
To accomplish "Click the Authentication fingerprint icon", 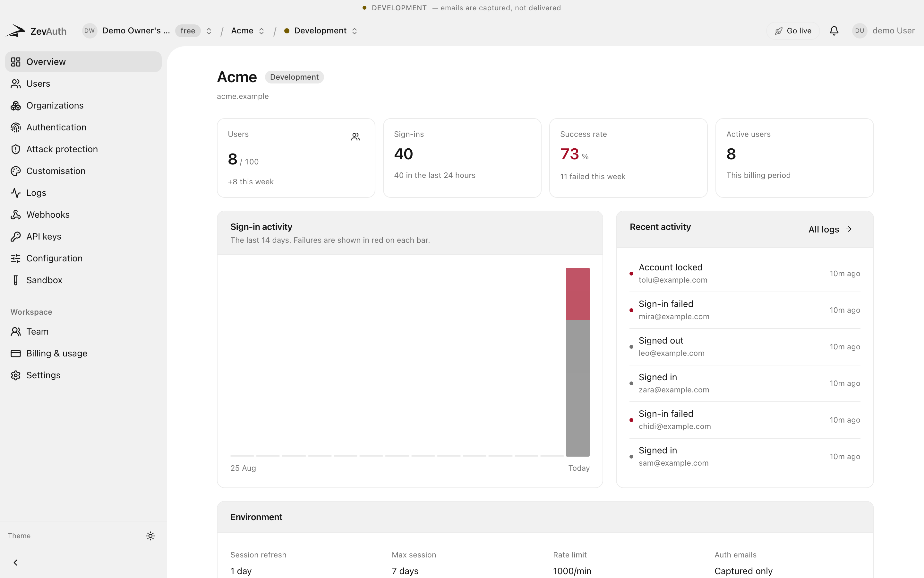I will [16, 127].
